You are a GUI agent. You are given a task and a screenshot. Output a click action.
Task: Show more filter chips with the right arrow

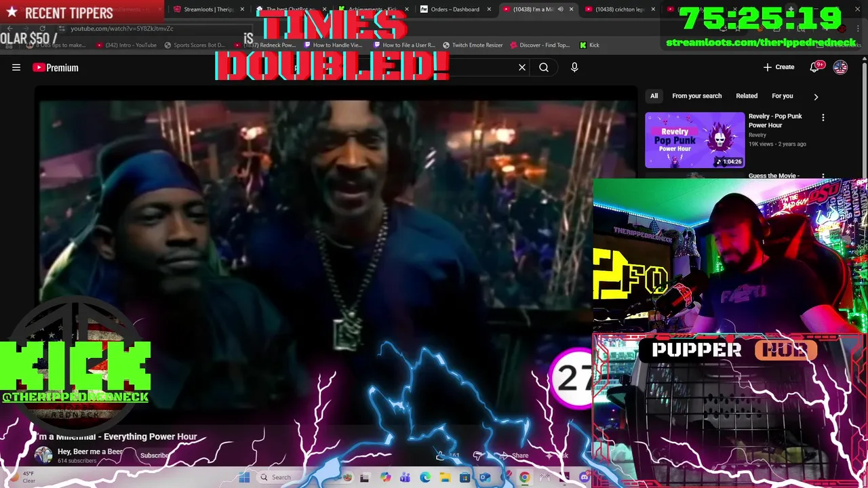(x=816, y=96)
